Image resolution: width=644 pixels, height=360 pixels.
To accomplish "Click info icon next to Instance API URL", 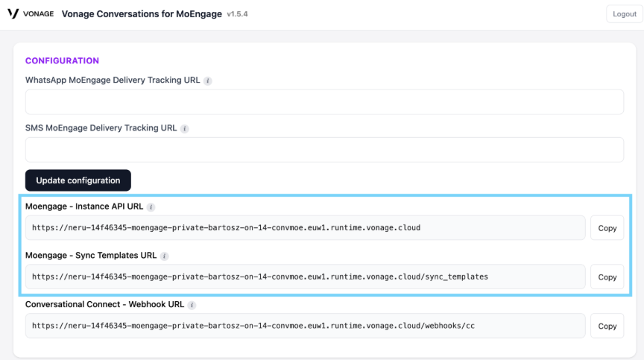I will [x=151, y=207].
